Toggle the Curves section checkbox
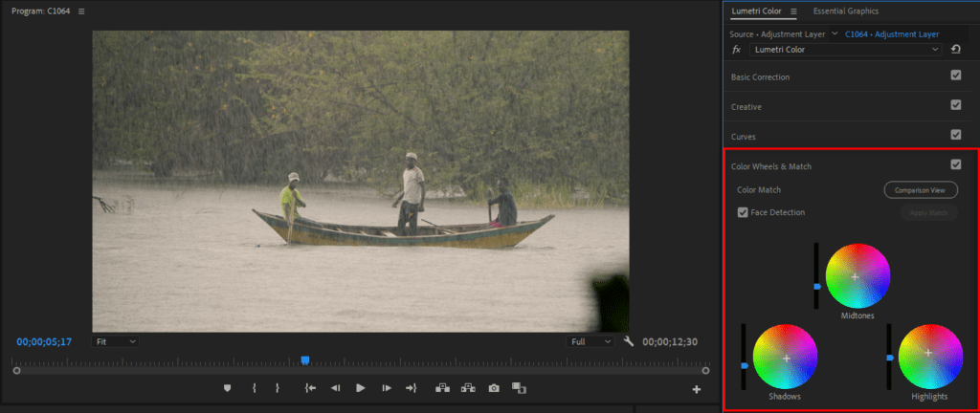Image resolution: width=980 pixels, height=413 pixels. (x=955, y=136)
